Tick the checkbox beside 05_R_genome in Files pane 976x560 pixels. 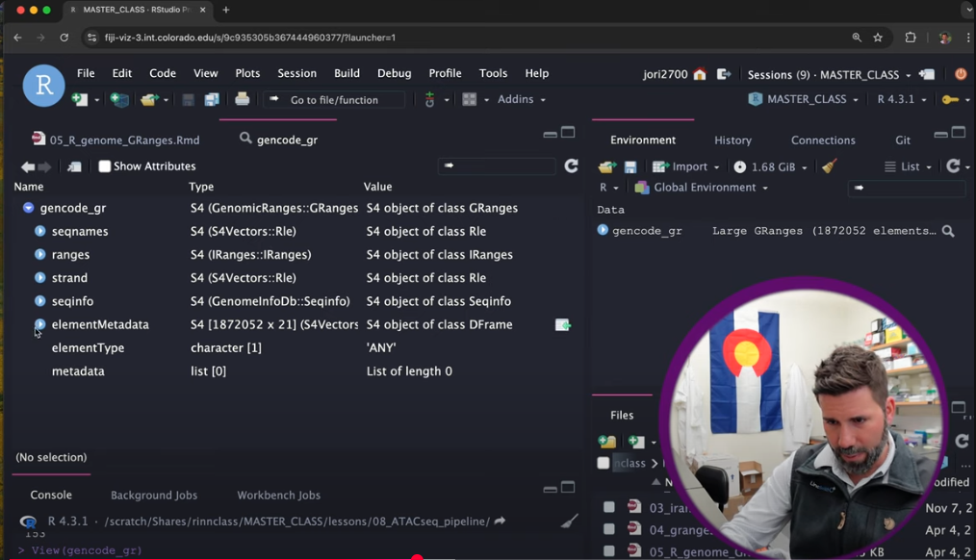(x=608, y=551)
